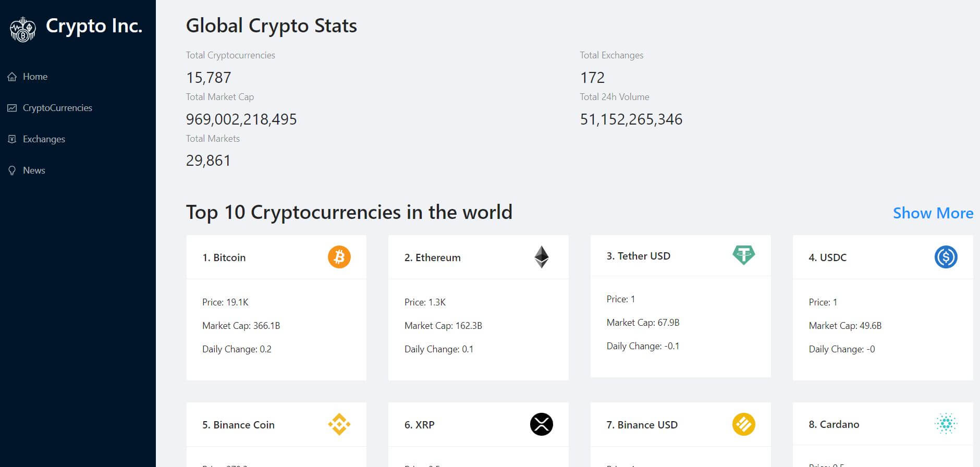Click the Total Exchanges label
Viewport: 980px width, 467px height.
pos(611,55)
